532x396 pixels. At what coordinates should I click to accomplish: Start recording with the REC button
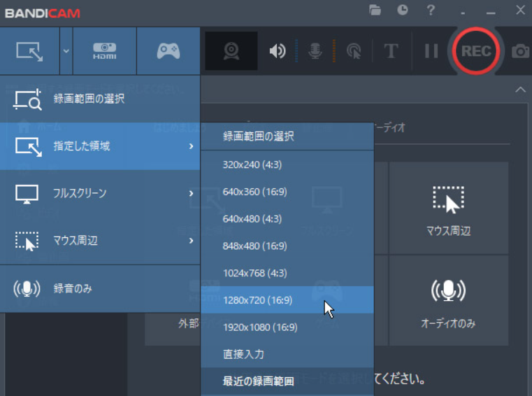475,51
